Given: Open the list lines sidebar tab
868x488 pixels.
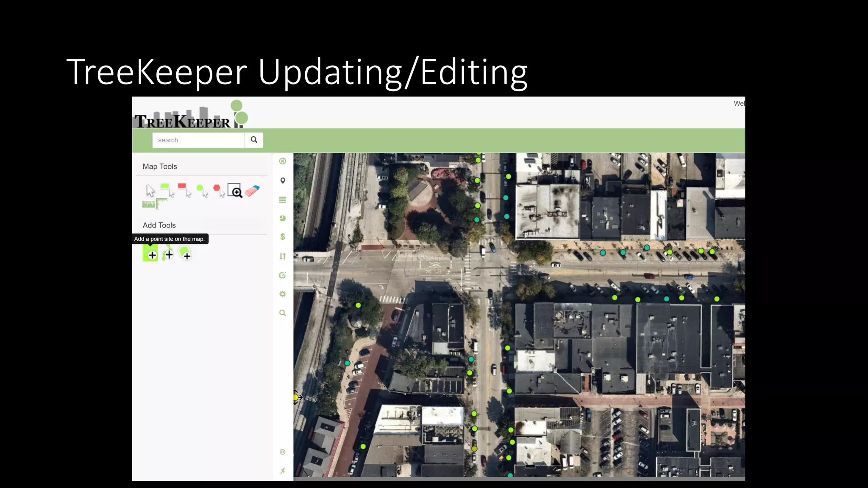Looking at the screenshot, I should pyautogui.click(x=283, y=200).
